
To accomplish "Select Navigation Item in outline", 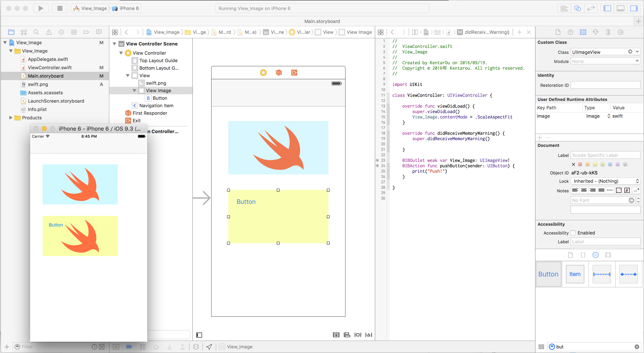I will [156, 106].
